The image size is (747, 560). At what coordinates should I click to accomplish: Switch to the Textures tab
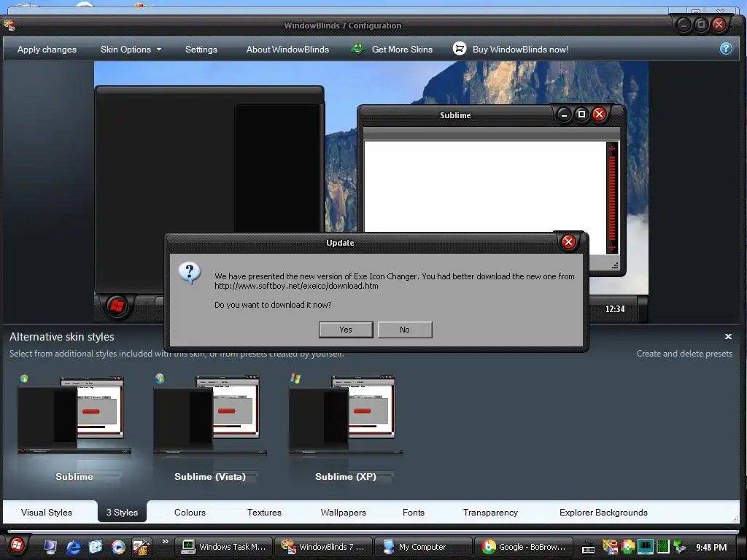[x=264, y=513]
